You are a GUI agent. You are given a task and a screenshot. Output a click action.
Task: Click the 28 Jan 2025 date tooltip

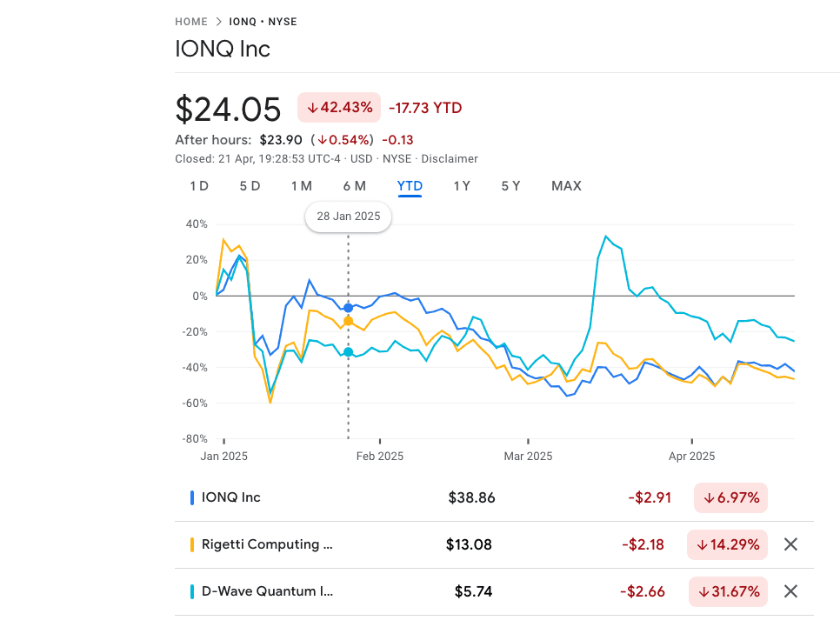pos(348,217)
